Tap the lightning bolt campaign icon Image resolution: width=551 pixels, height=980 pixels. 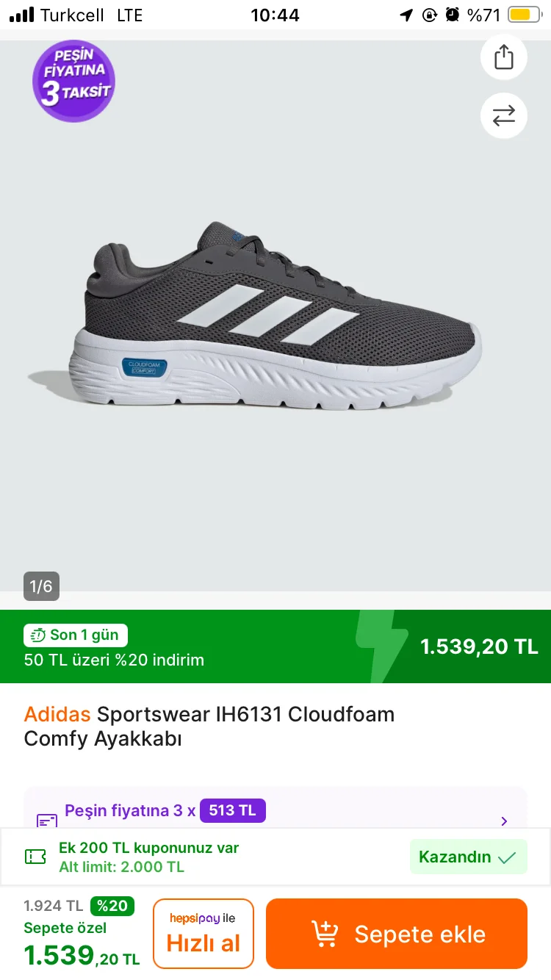[x=381, y=646]
